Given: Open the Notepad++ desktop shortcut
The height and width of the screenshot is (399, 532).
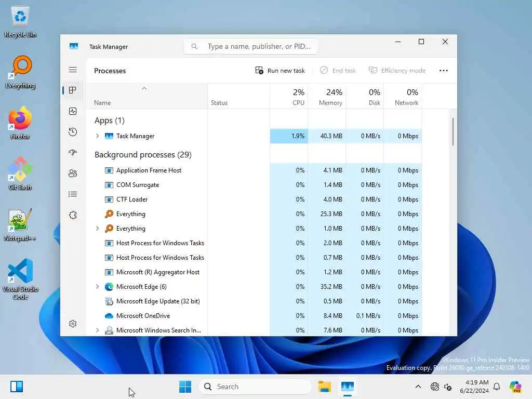Looking at the screenshot, I should pyautogui.click(x=20, y=225).
